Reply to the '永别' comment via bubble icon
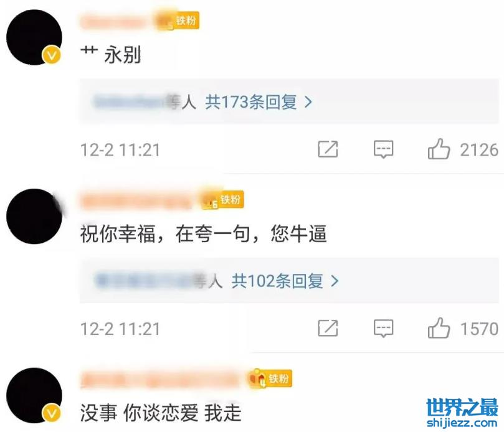 pyautogui.click(x=384, y=149)
